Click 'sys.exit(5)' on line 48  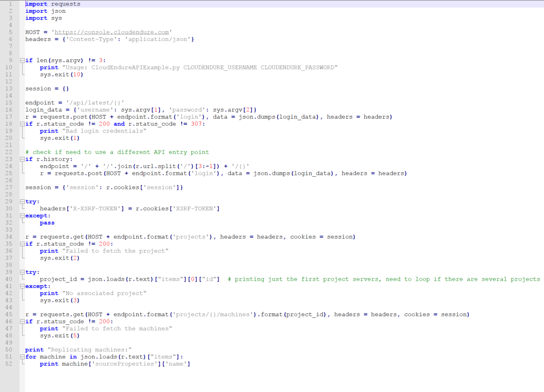pyautogui.click(x=60, y=336)
